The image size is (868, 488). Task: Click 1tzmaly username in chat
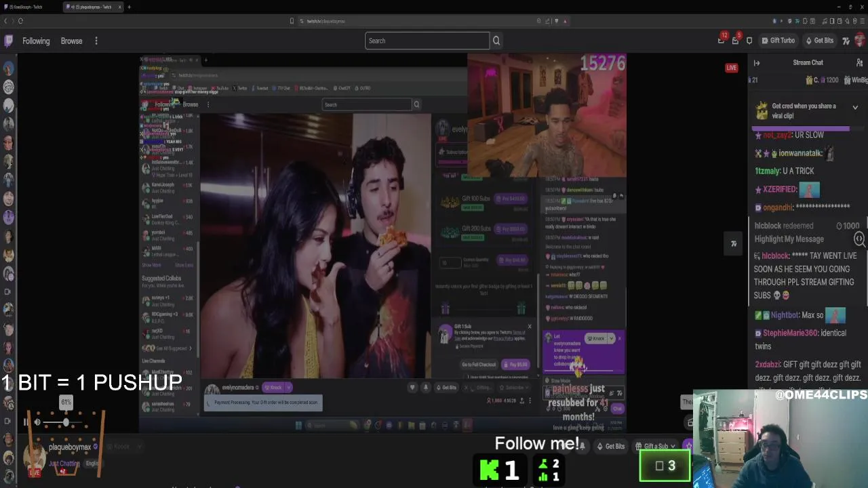point(768,171)
